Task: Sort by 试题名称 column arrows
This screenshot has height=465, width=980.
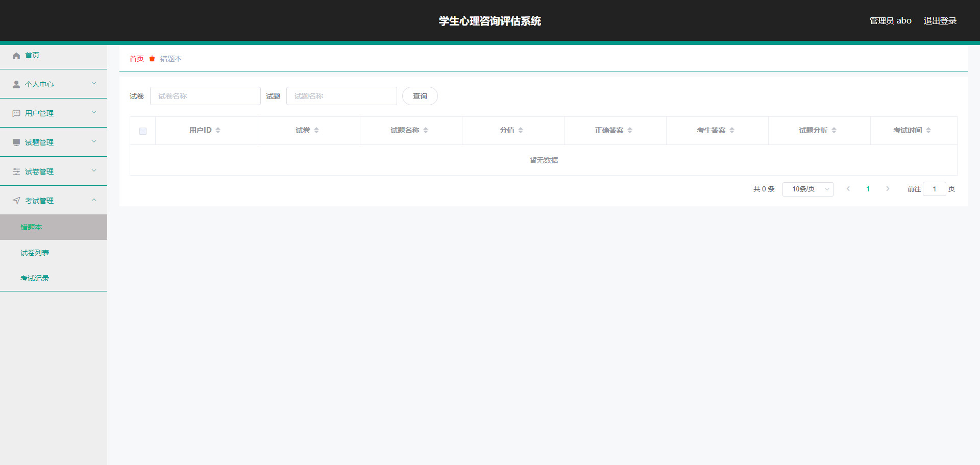Action: click(x=426, y=130)
